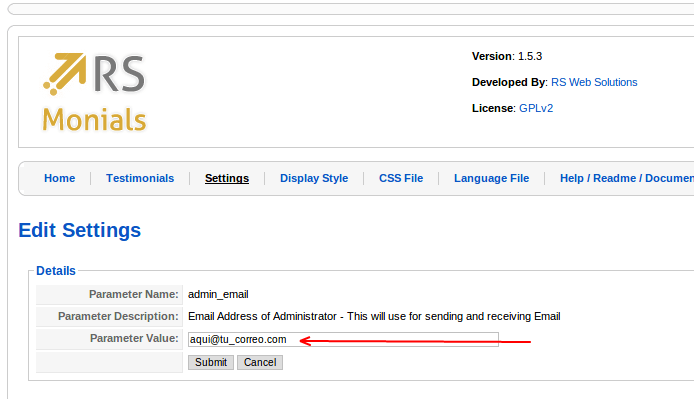Click the Details legend label

coord(56,271)
